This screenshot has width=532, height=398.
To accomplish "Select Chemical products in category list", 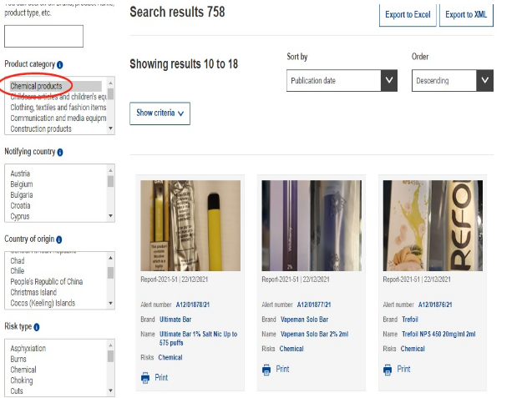I will pyautogui.click(x=36, y=86).
